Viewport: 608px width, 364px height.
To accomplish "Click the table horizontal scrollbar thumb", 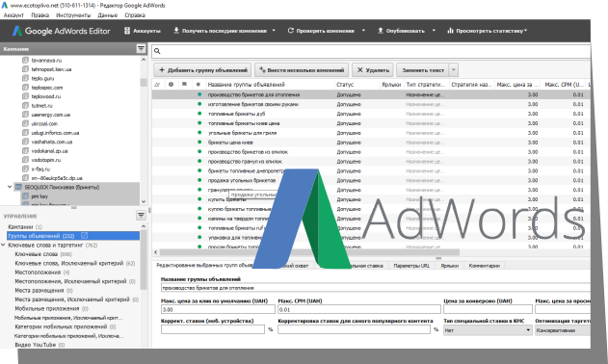I will click(309, 252).
